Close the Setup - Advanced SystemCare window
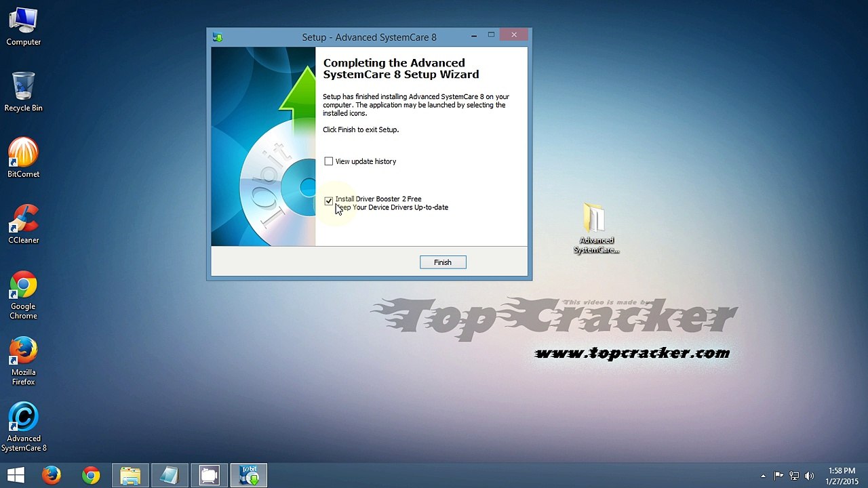Image resolution: width=868 pixels, height=488 pixels. [514, 35]
